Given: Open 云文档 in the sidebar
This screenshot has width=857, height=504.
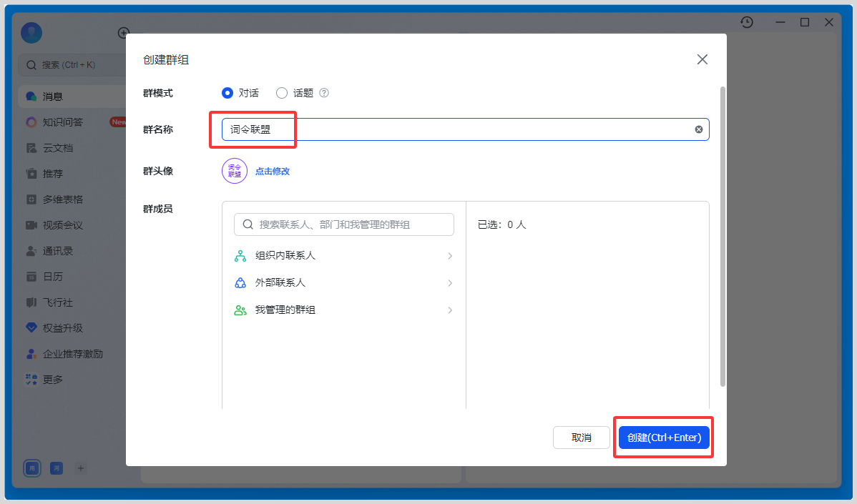Looking at the screenshot, I should [58, 148].
